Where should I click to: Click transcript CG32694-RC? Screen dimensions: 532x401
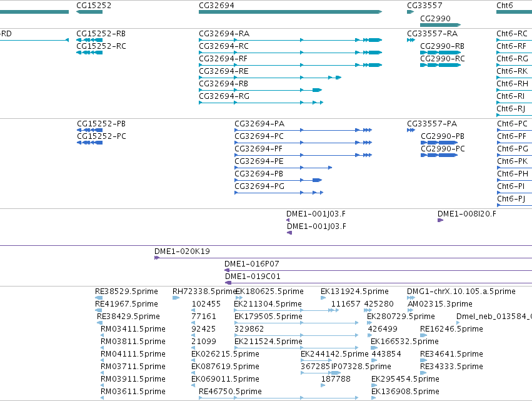224,46
